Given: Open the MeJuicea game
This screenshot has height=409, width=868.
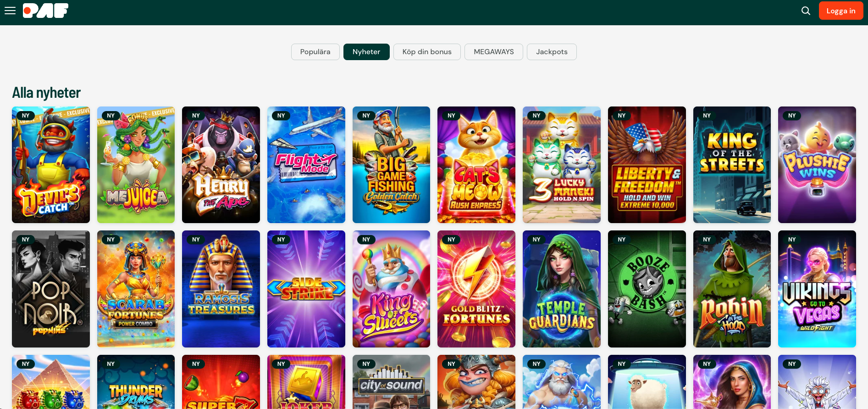Looking at the screenshot, I should 136,165.
